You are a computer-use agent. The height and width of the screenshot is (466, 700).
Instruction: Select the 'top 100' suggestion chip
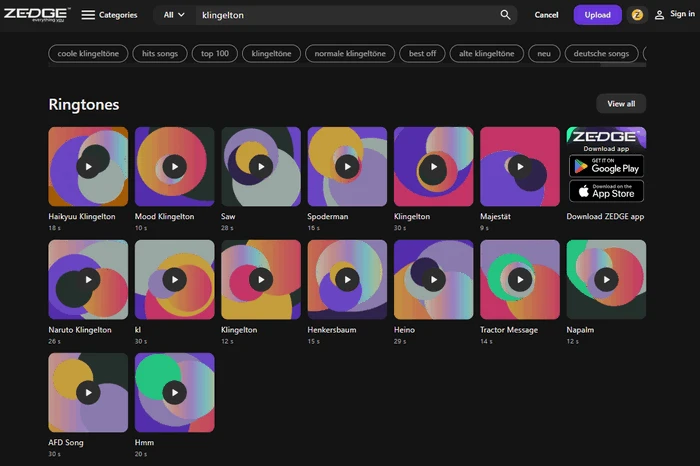click(215, 53)
